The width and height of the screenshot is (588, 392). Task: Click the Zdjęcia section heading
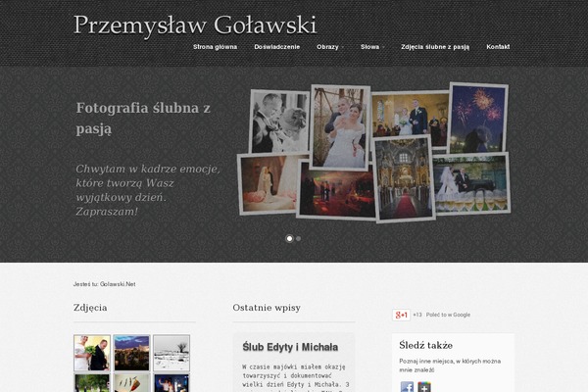[90, 308]
